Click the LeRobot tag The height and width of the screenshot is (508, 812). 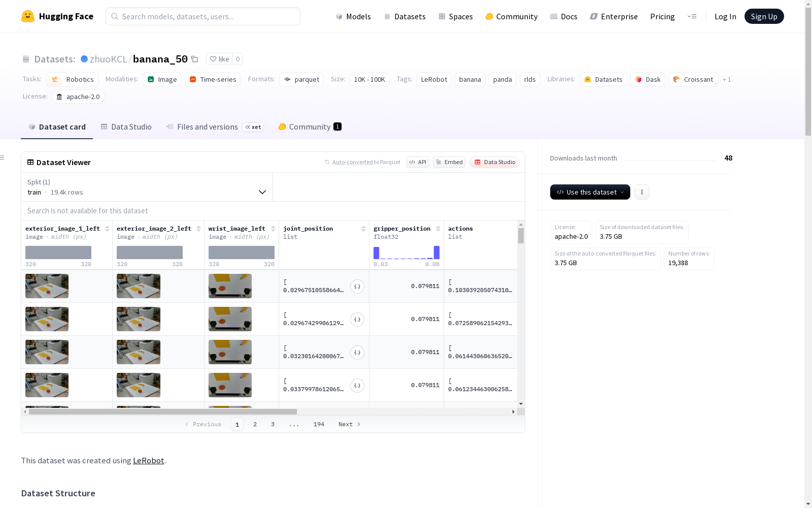coord(434,79)
